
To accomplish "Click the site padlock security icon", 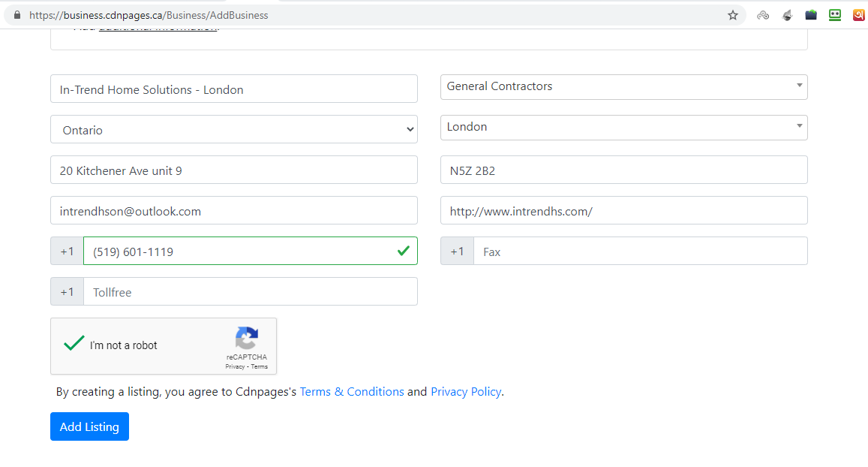I will (x=17, y=15).
